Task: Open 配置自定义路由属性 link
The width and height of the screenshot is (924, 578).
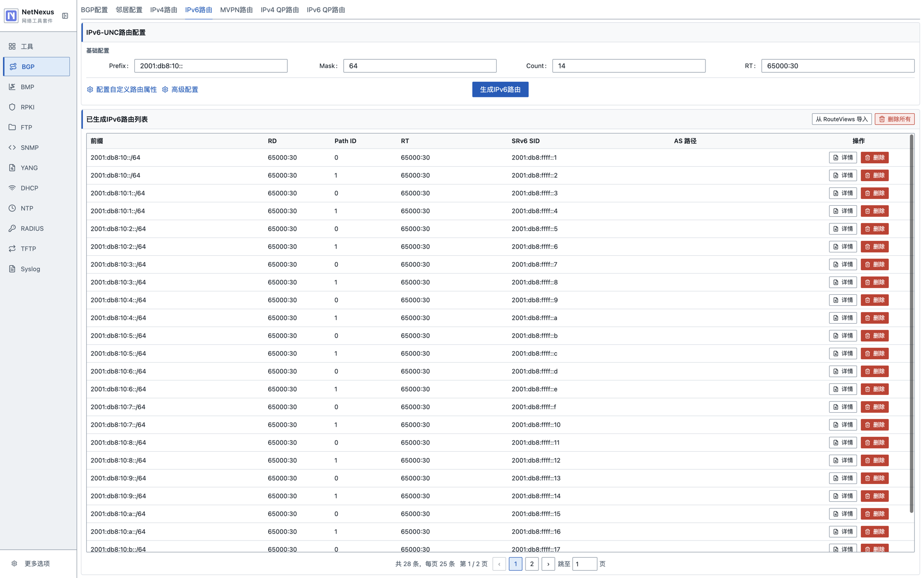Action: tap(122, 90)
